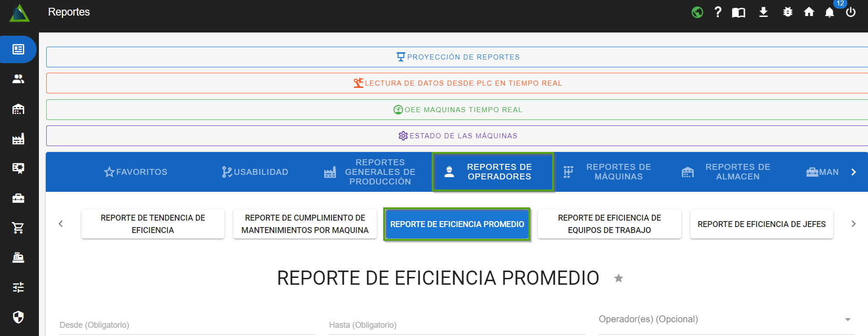Open the security shield sidebar icon
The height and width of the screenshot is (336, 868).
[18, 317]
